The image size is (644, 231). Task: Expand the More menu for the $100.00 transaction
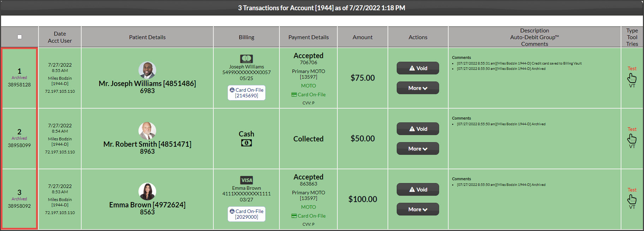click(x=418, y=209)
